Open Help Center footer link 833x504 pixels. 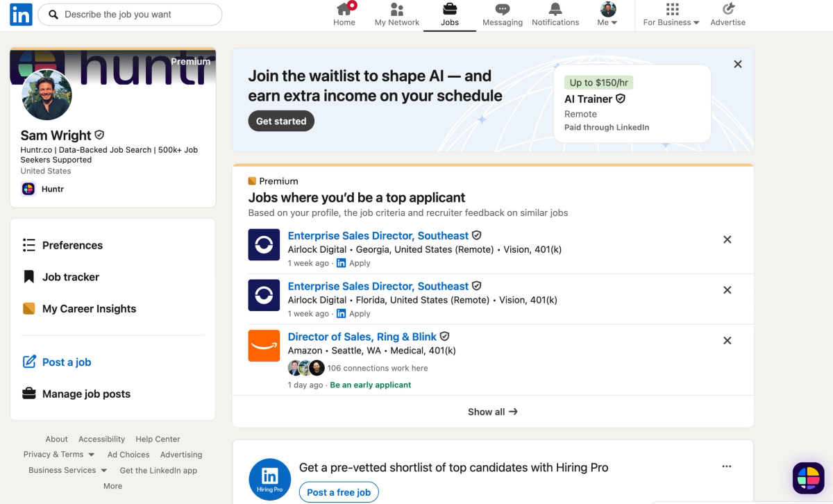pos(158,439)
